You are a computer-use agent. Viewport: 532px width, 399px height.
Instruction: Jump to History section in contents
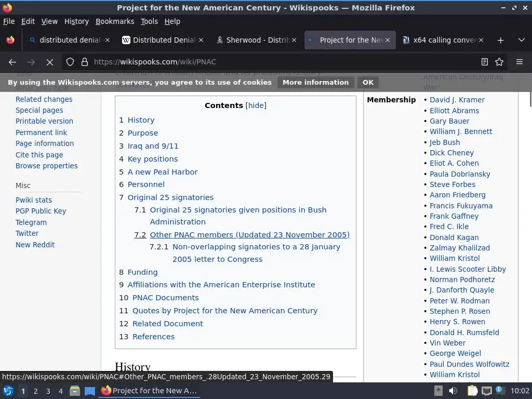click(141, 120)
